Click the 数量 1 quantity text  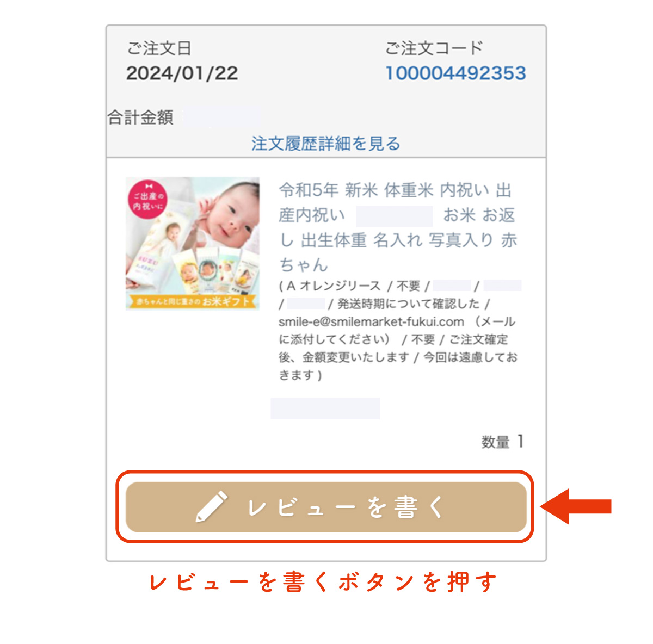502,442
